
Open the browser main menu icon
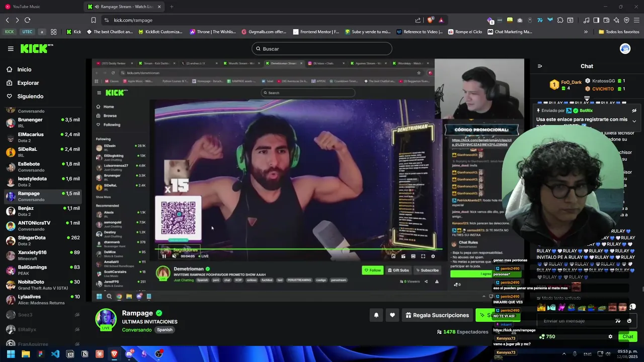pyautogui.click(x=636, y=20)
